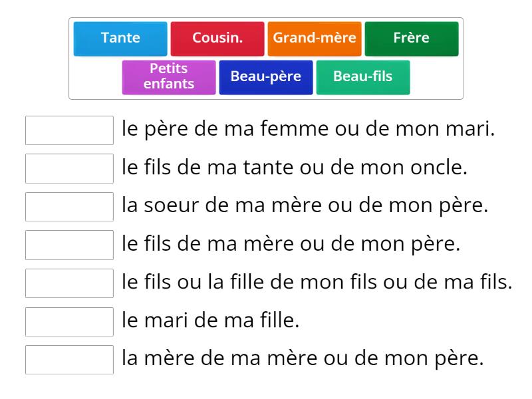This screenshot has width=532, height=399.
Task: Click the blank box for 'fils de ma tante'
Action: [69, 168]
